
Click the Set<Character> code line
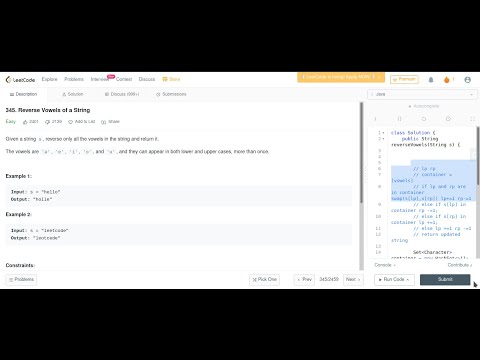[432, 252]
